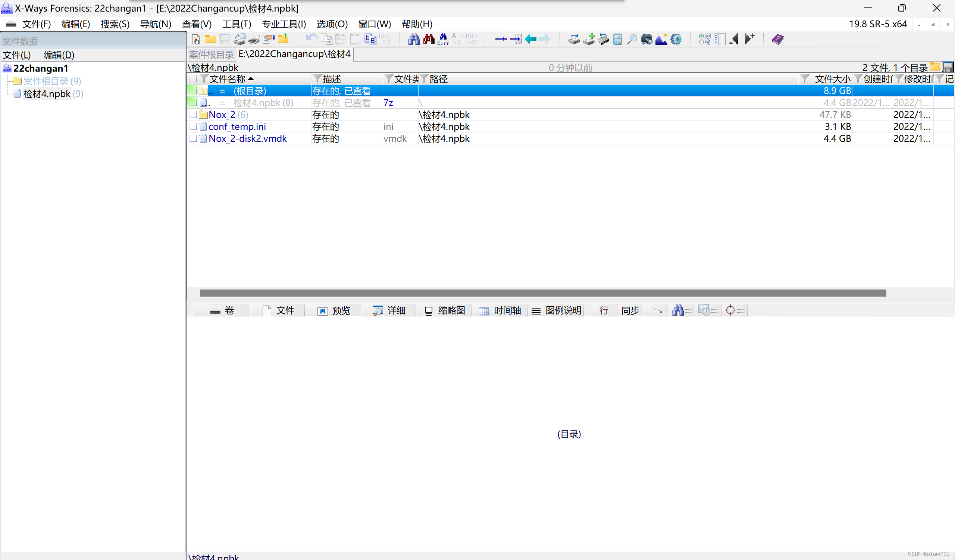This screenshot has width=955, height=560.
Task: Open the filter on 文件名称 column
Action: pos(204,79)
